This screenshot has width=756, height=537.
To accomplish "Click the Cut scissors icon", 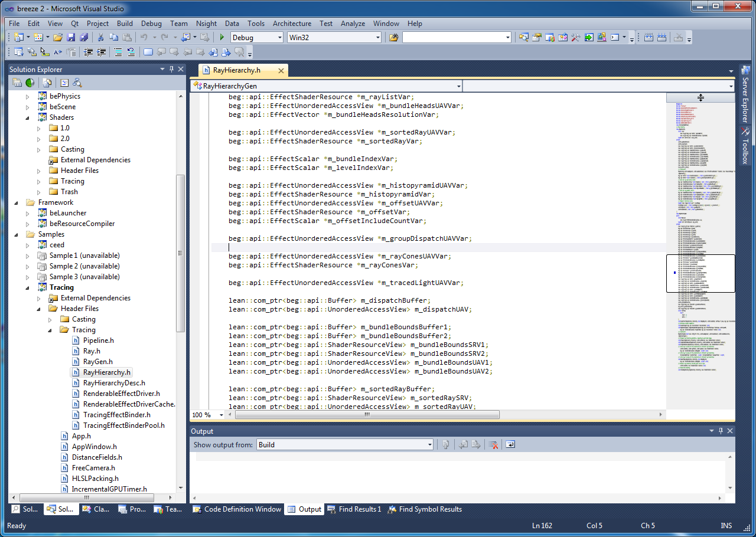I will (x=100, y=37).
